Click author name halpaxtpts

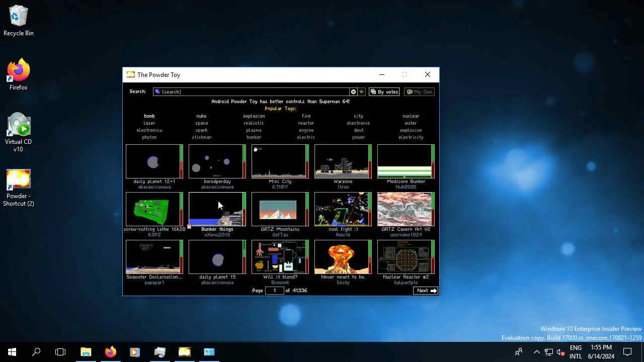click(x=406, y=283)
